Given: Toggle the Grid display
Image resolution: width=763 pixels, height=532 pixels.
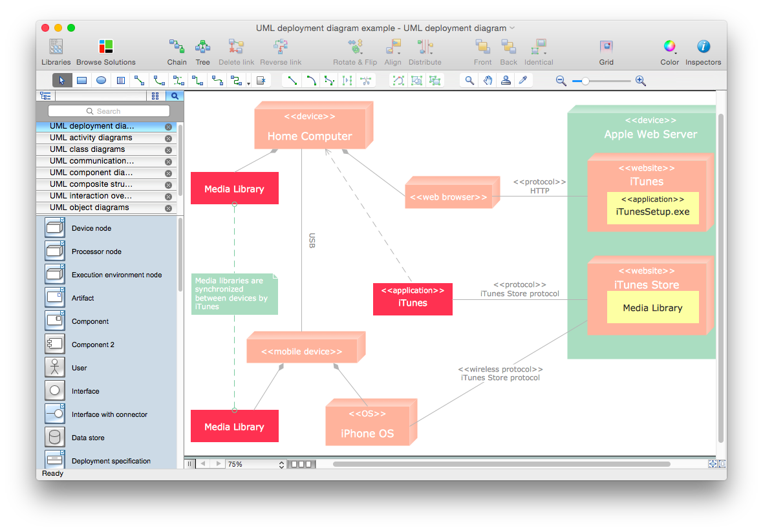Looking at the screenshot, I should (606, 52).
